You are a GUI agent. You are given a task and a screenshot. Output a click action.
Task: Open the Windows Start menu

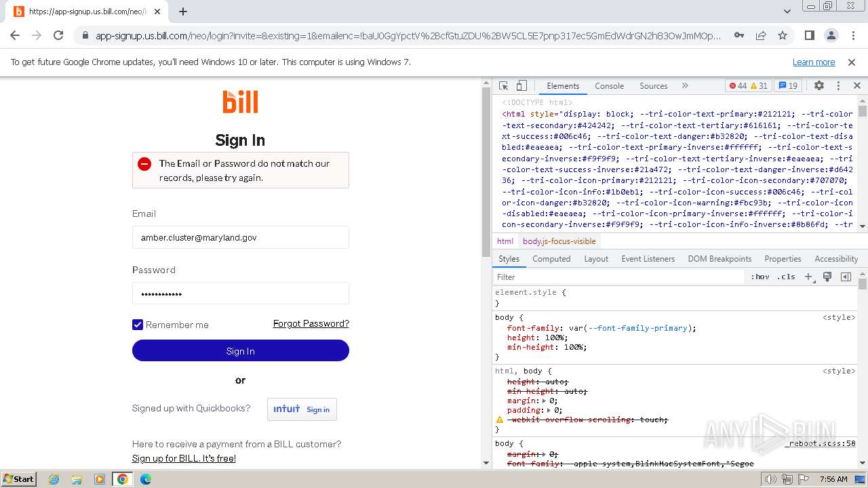18,479
